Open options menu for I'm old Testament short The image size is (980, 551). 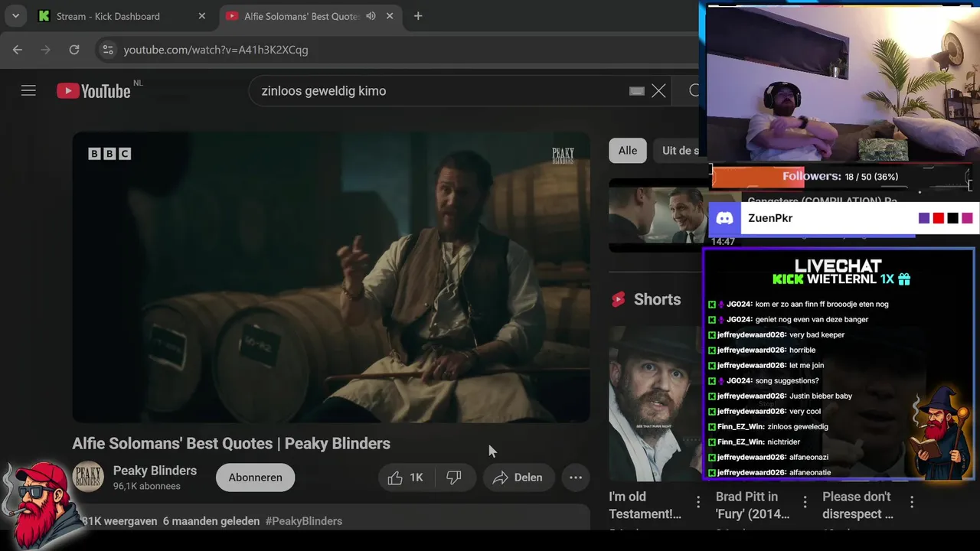click(698, 502)
